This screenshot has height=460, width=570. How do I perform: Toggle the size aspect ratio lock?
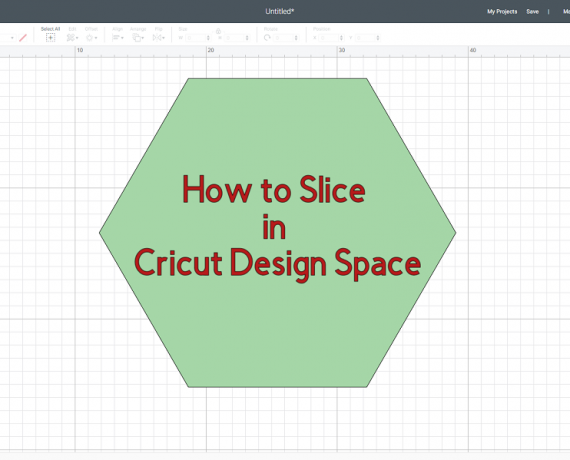tap(218, 31)
